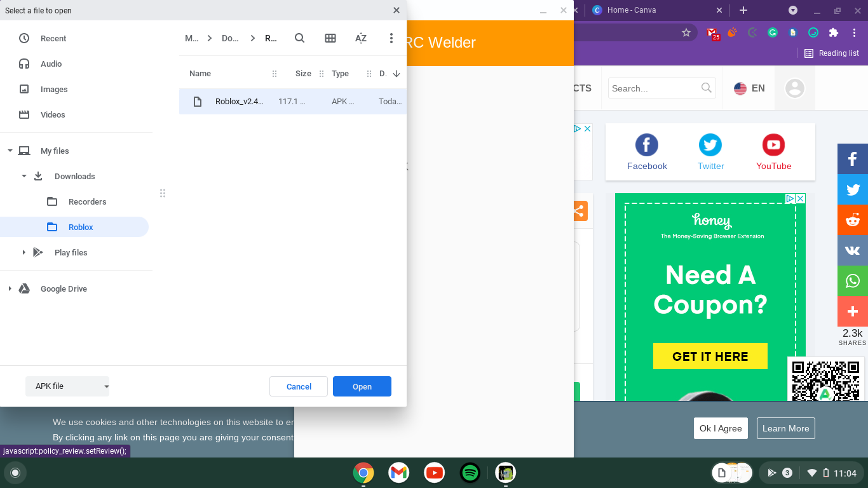Open the Gmail checker extension
868x488 pixels.
pos(712,33)
